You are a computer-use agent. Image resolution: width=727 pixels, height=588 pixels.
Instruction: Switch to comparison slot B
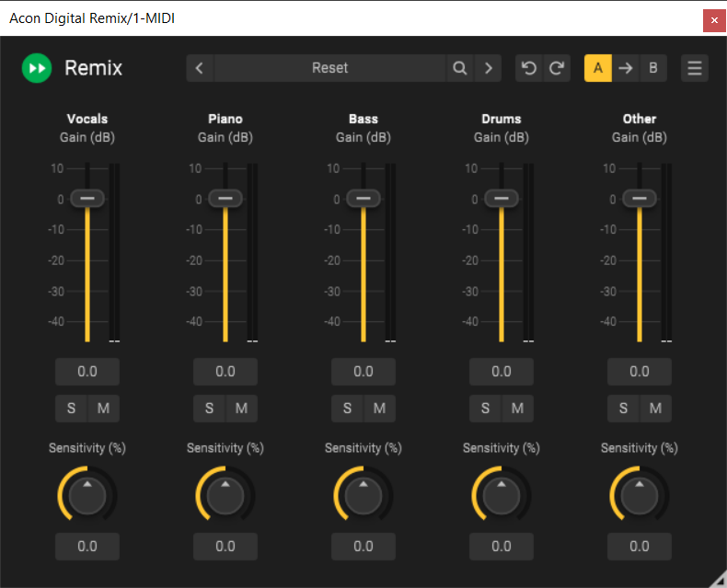point(653,68)
